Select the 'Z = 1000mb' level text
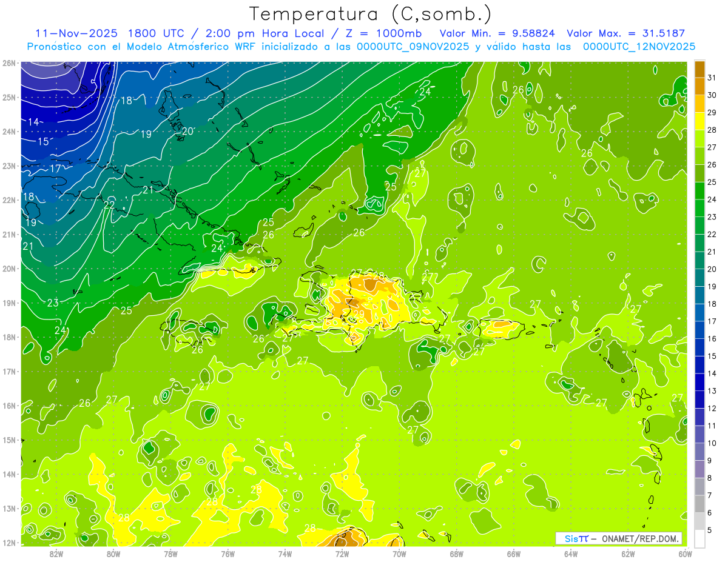Image resolution: width=728 pixels, height=562 pixels. click(x=385, y=33)
